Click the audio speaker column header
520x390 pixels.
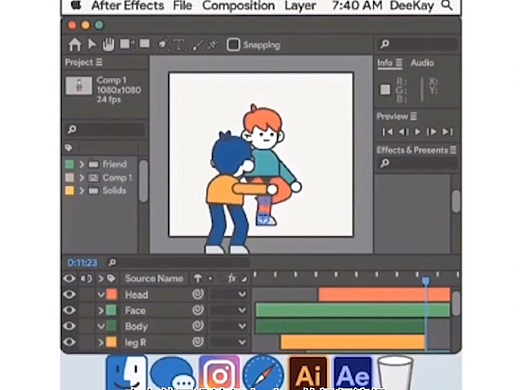[86, 278]
